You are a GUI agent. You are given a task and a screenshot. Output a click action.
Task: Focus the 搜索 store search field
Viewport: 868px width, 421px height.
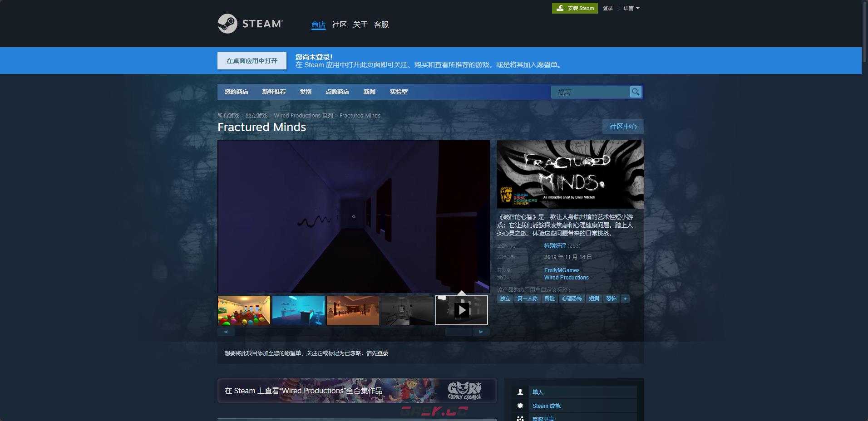(x=590, y=92)
